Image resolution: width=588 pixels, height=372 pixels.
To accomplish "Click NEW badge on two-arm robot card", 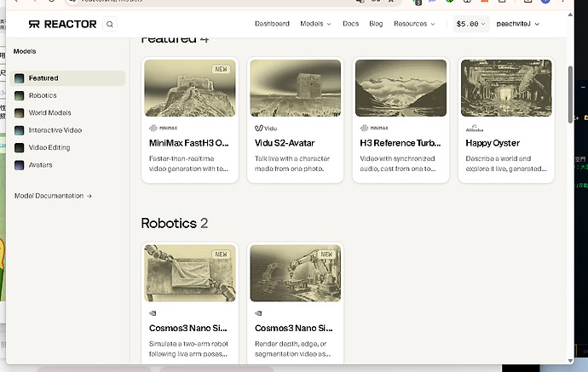I will pyautogui.click(x=221, y=255).
